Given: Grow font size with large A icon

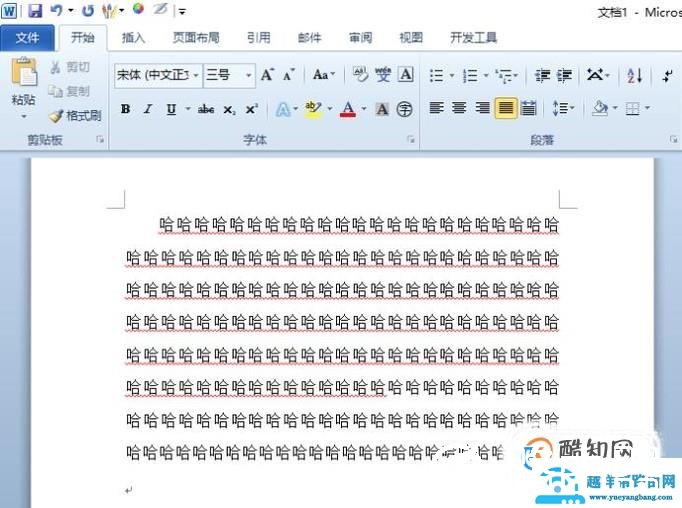Looking at the screenshot, I should [267, 75].
